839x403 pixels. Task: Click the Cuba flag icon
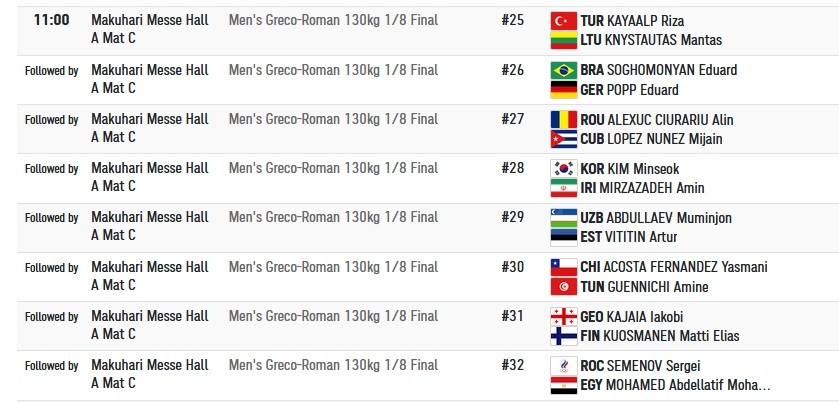coord(564,139)
